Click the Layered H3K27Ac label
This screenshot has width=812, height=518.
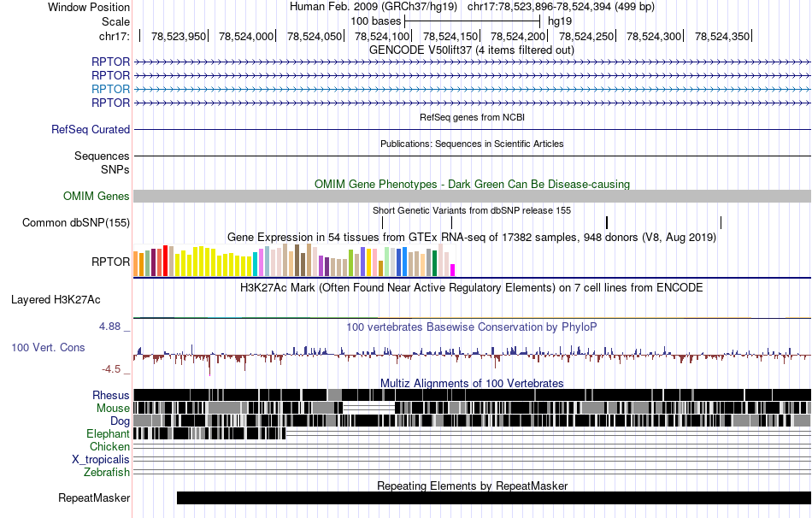pyautogui.click(x=56, y=300)
